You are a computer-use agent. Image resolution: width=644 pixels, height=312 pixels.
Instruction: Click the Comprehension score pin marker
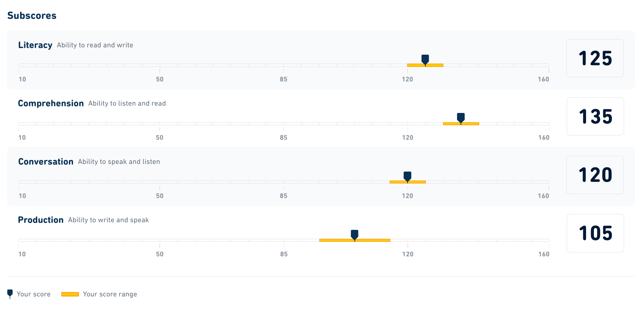point(461,118)
